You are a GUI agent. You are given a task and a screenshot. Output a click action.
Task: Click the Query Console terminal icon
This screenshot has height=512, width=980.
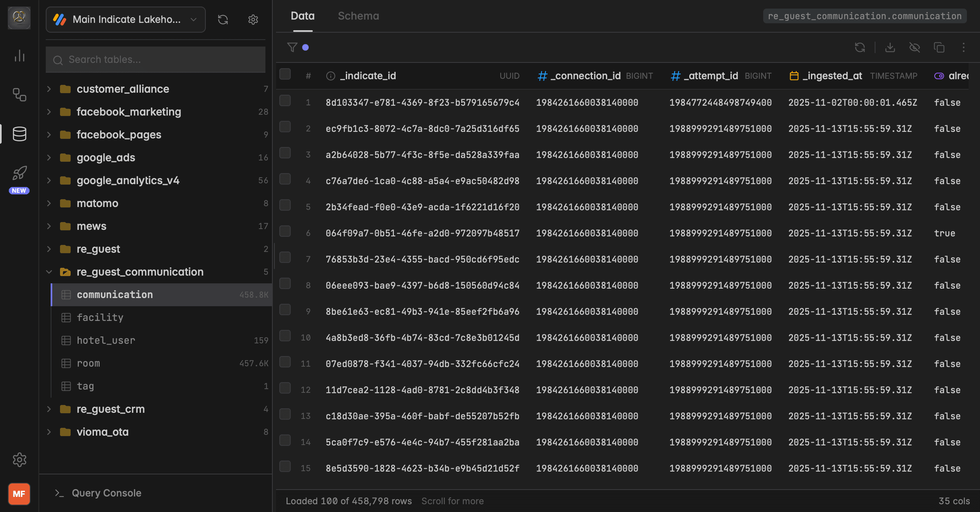click(x=60, y=493)
